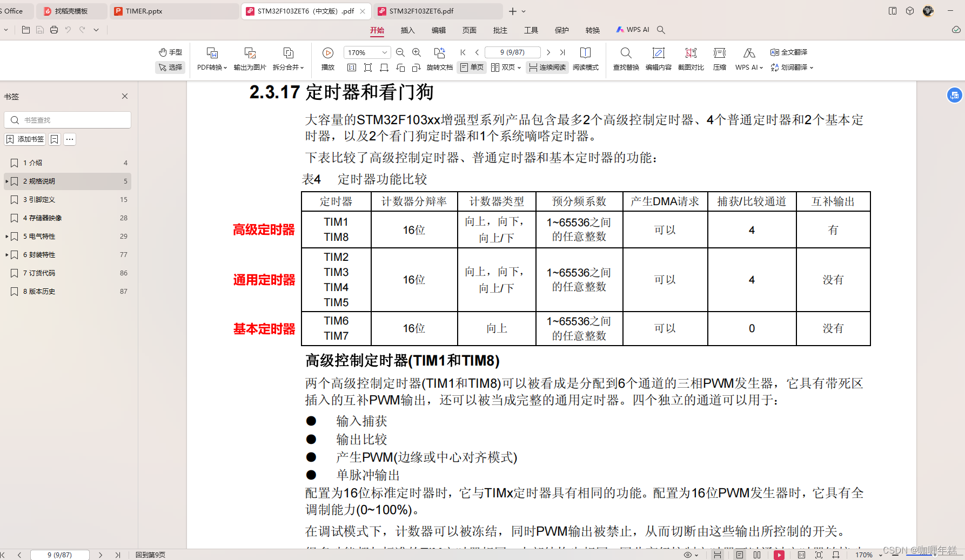Click 添加书签 add bookmark button
Image resolution: width=965 pixels, height=560 pixels.
25,139
